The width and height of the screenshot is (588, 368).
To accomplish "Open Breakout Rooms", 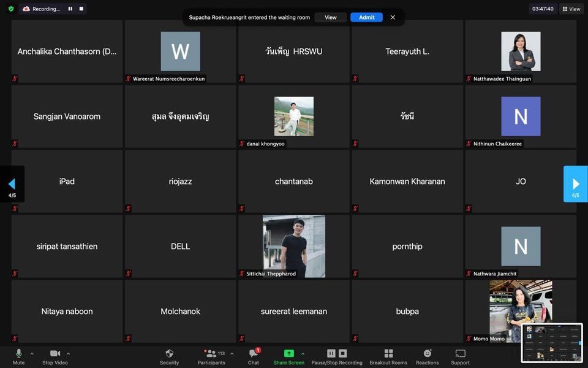I will coord(388,354).
